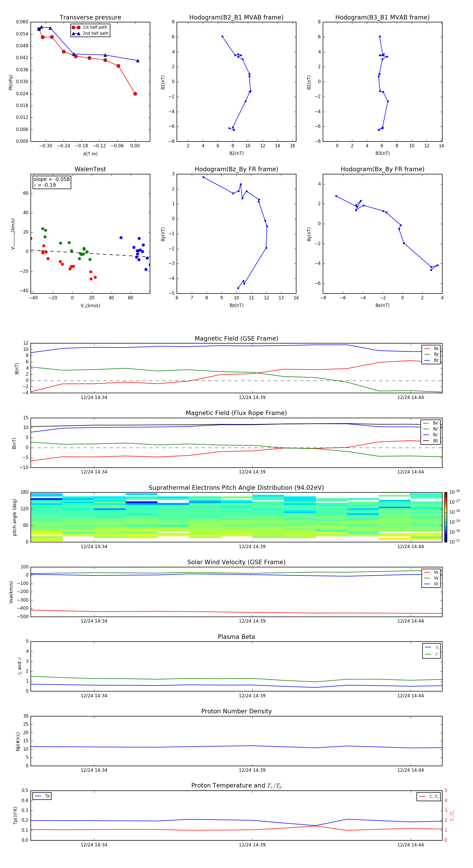Select the βp entry in the Plasma Beta legend
Viewport: 473px width, 868px height.
pyautogui.click(x=431, y=647)
